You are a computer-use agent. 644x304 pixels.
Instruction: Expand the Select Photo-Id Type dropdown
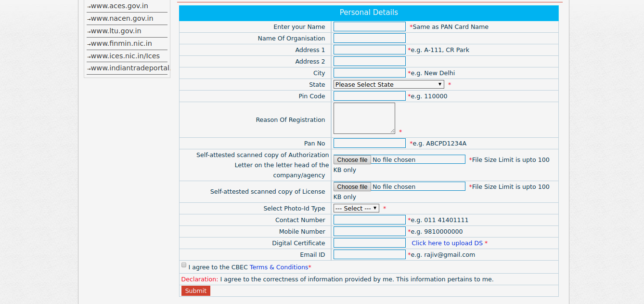pos(356,208)
